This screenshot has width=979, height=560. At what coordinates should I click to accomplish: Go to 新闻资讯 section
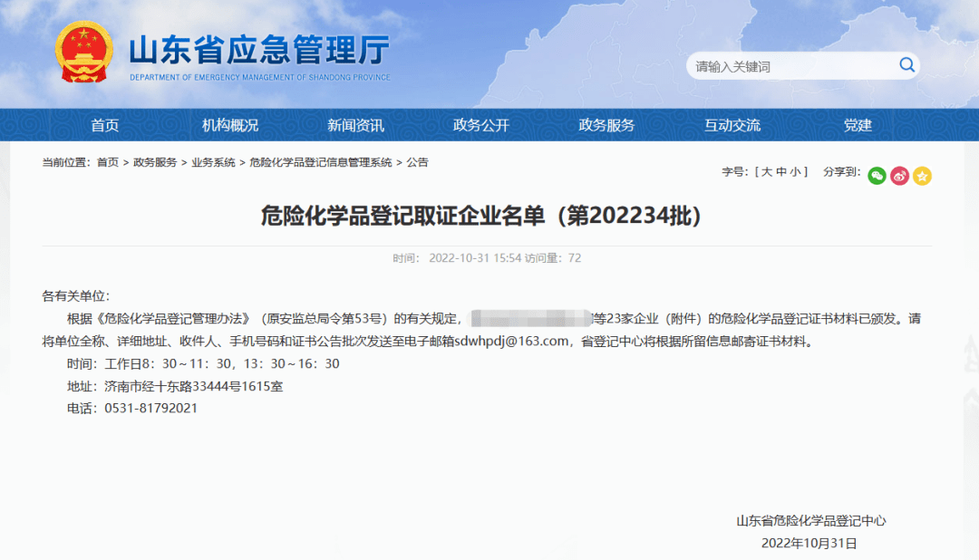coord(355,125)
